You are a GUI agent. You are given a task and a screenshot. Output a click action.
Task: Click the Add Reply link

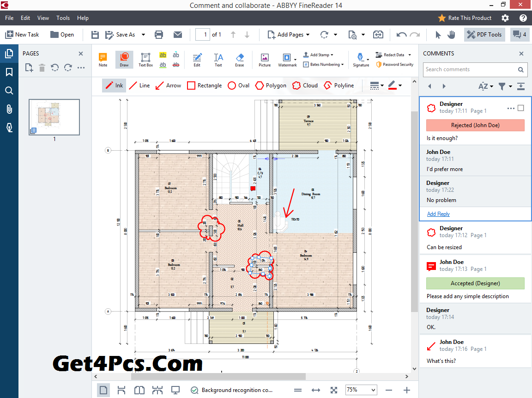click(438, 214)
